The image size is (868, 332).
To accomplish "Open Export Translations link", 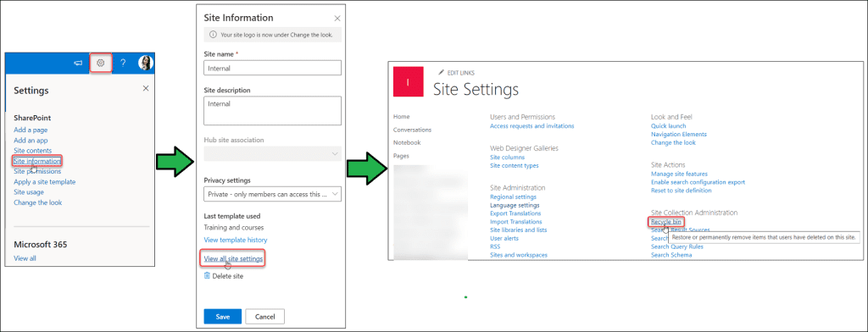I will (515, 213).
